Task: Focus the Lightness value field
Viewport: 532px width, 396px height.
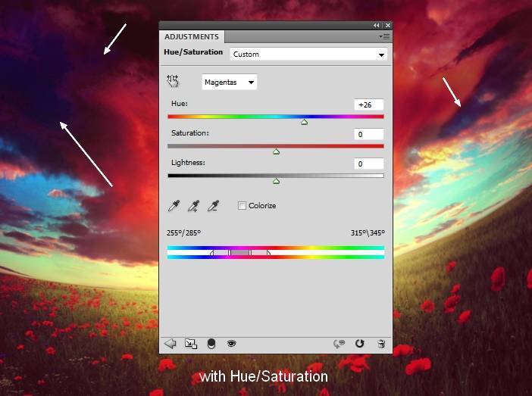Action: 369,164
